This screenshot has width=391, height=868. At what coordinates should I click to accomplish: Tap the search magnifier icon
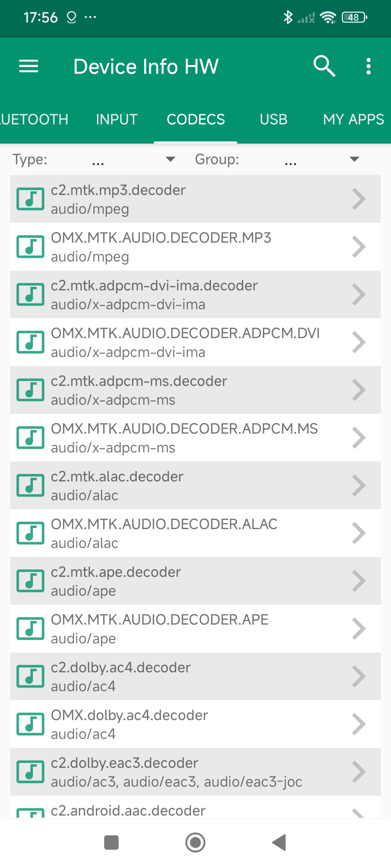click(x=324, y=66)
